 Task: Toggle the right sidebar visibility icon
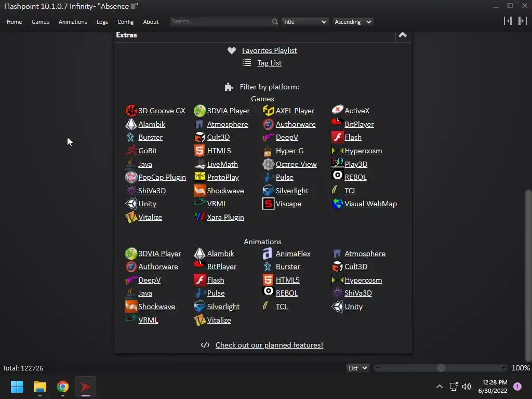(522, 21)
